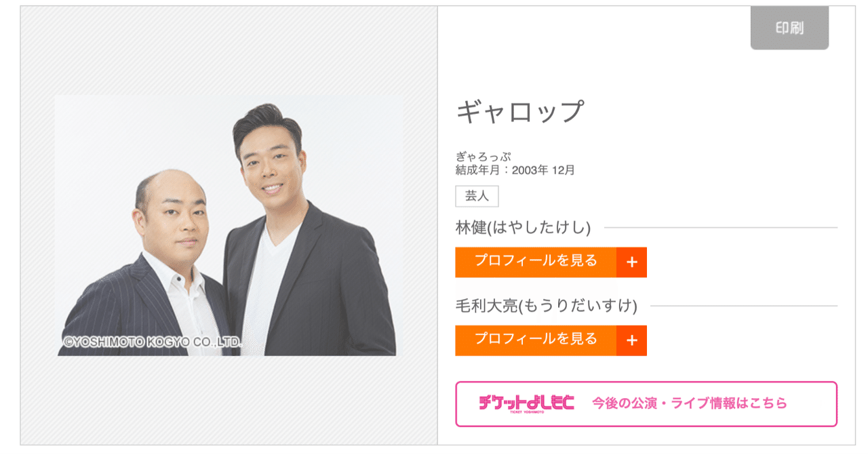Click the 結成年月:2003年 12月 text
The width and height of the screenshot is (868, 455).
pyautogui.click(x=515, y=170)
